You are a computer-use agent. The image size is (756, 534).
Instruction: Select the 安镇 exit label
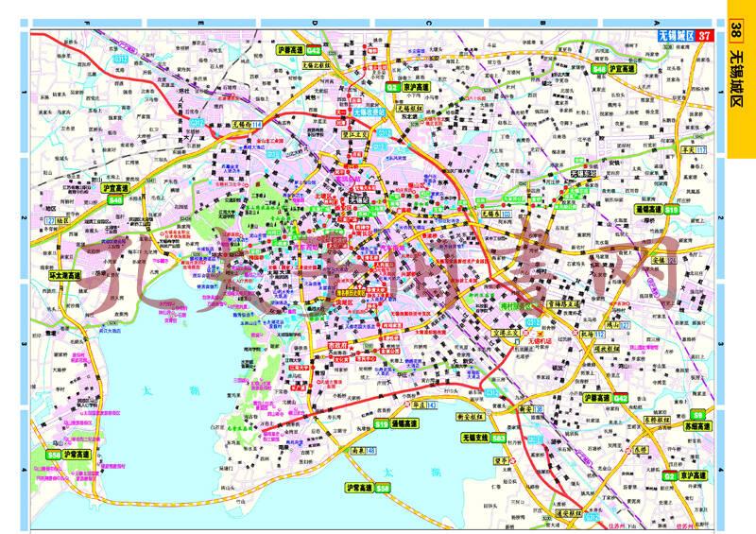coord(661,259)
